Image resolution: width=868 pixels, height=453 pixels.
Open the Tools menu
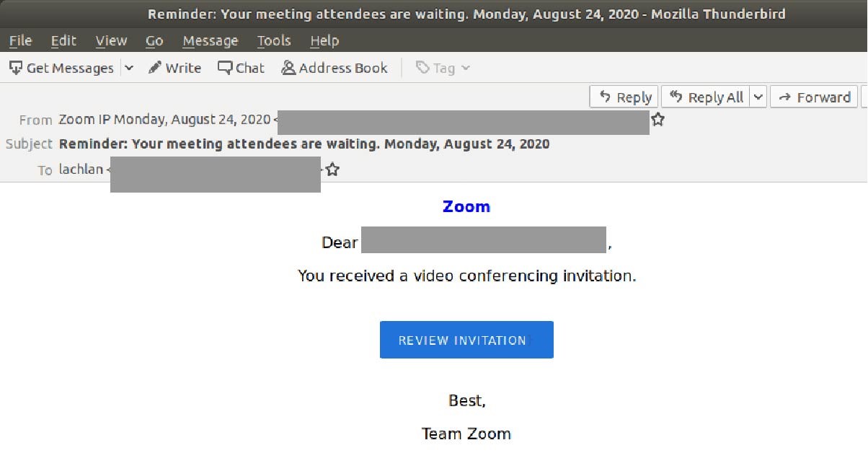[x=274, y=40]
